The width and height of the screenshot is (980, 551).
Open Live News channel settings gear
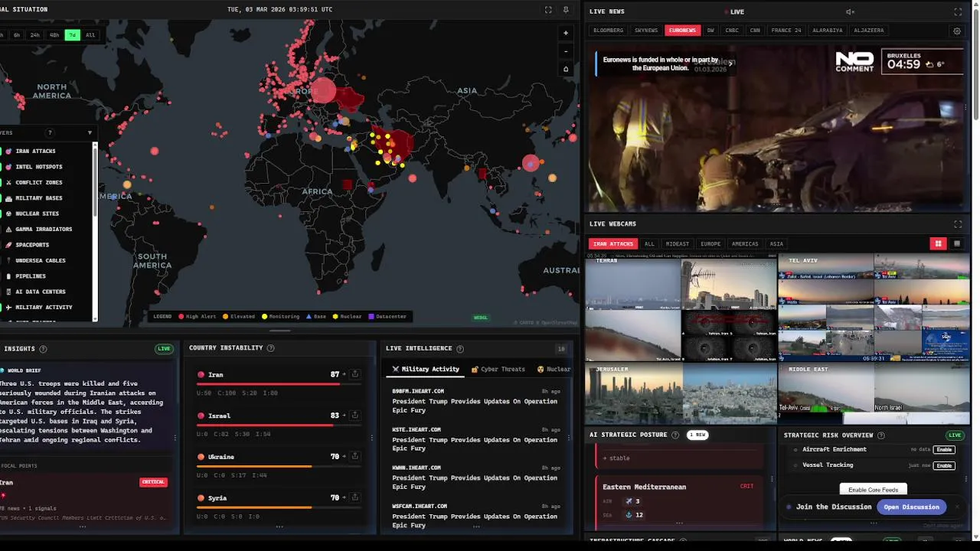click(x=956, y=31)
